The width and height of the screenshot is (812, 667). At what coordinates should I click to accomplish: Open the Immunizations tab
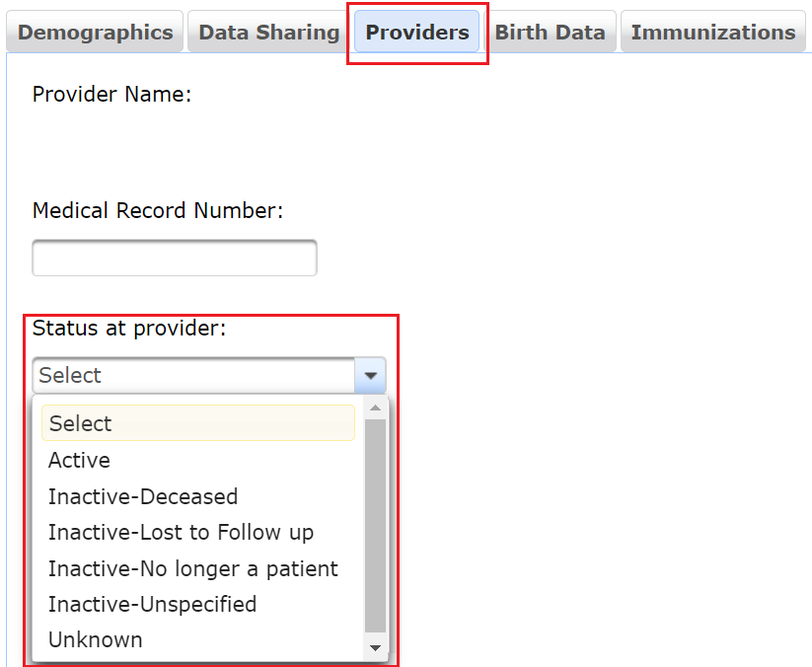coord(712,32)
